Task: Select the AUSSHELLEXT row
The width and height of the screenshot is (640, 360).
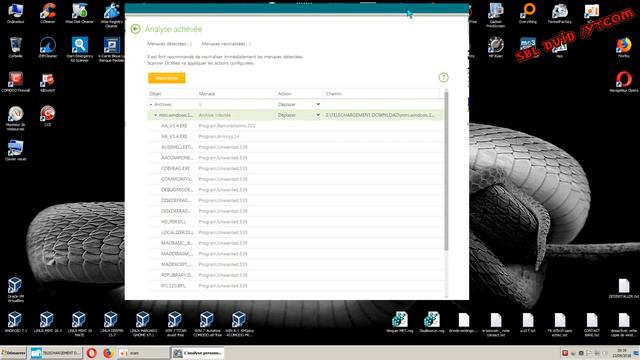Action: click(x=295, y=147)
